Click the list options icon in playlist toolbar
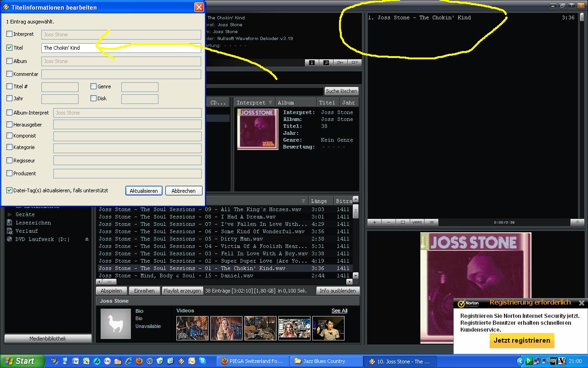The image size is (588, 368). (x=431, y=222)
